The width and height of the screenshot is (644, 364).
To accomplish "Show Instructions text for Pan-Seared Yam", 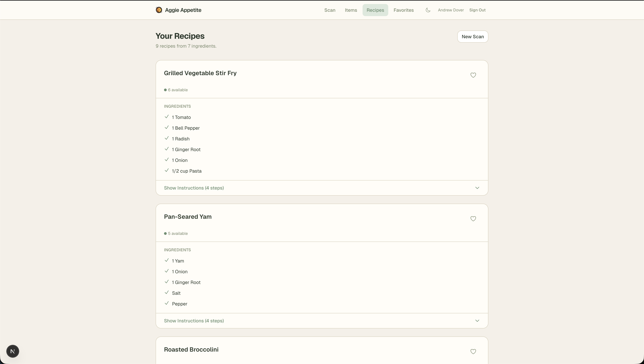I will [x=194, y=321].
